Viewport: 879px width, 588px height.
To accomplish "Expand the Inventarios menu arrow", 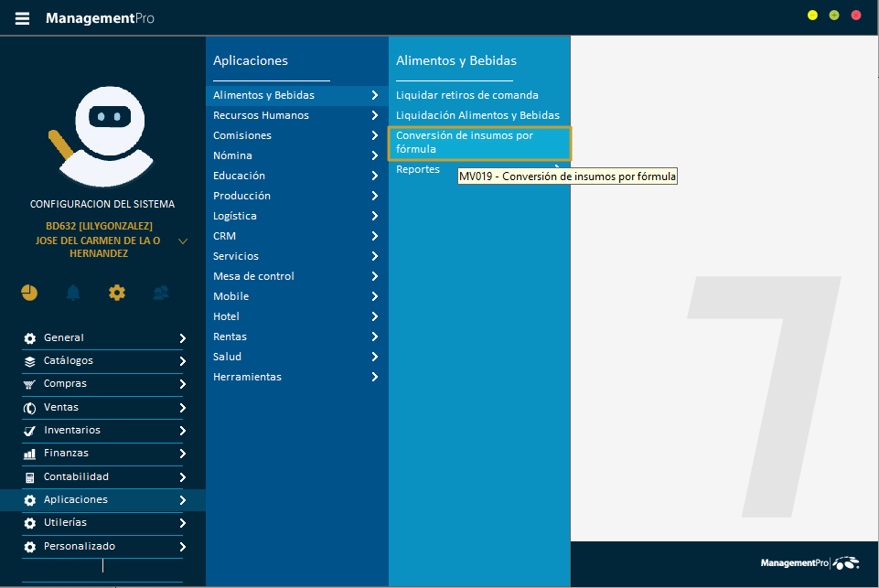I will pos(182,431).
